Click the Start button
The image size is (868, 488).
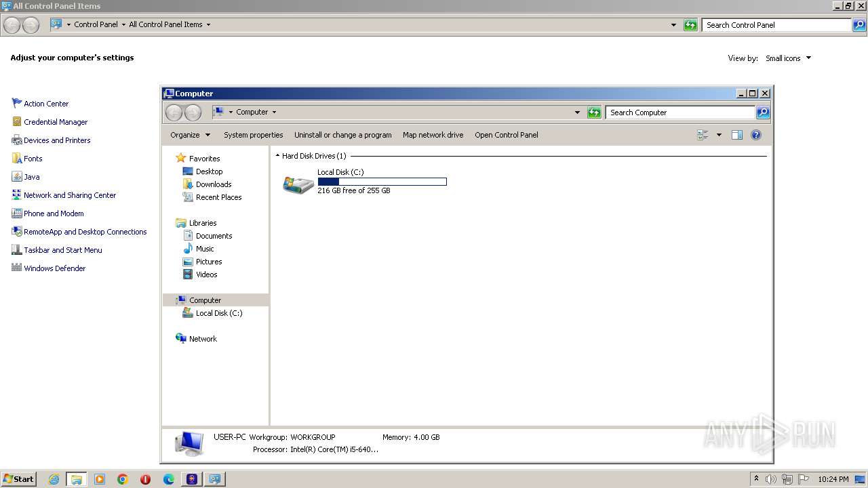tap(19, 479)
